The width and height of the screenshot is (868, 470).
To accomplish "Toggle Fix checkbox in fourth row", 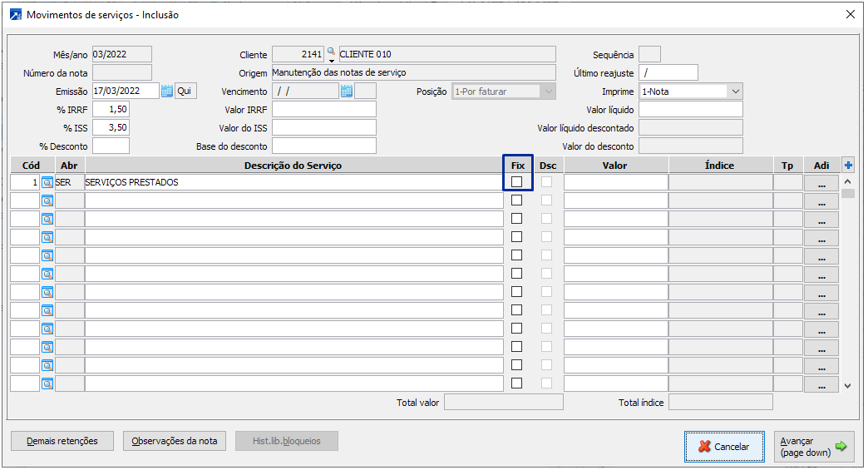I will coord(516,236).
